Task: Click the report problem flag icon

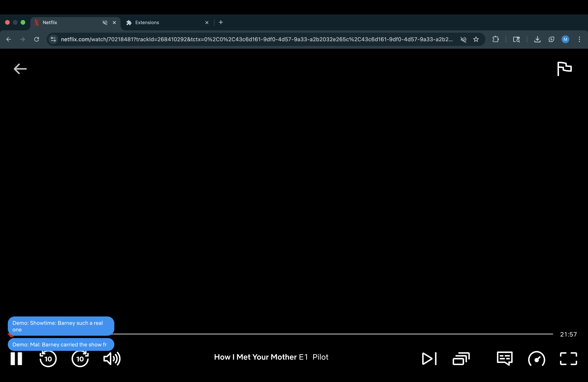Action: (x=564, y=68)
